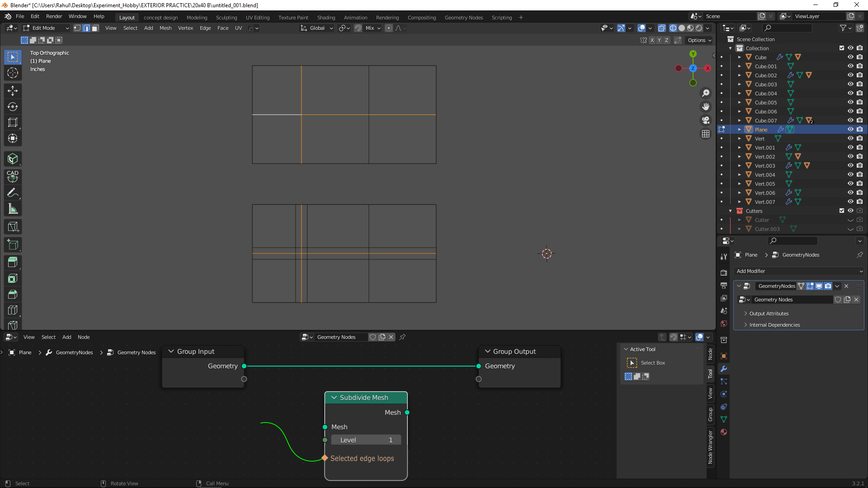Viewport: 868px width, 488px height.
Task: Open Modifier properties wrench tab
Action: [x=724, y=369]
